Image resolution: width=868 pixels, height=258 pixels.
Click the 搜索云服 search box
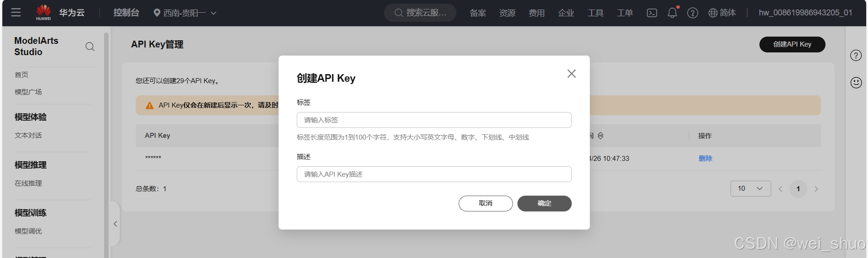pos(420,13)
